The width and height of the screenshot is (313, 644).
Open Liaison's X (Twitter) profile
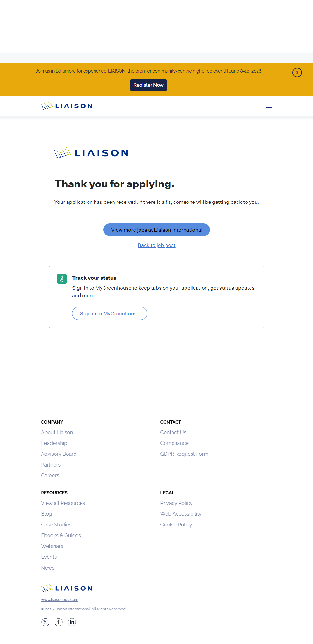pyautogui.click(x=45, y=622)
